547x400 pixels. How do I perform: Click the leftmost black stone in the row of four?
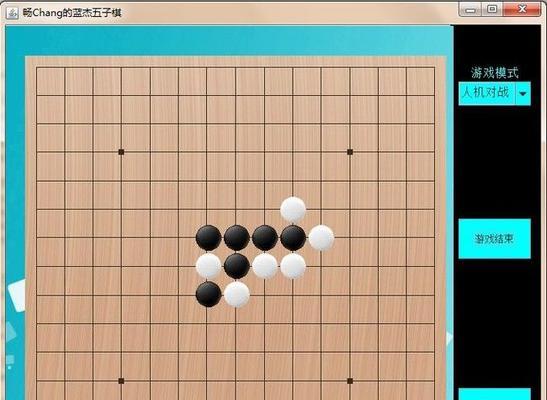coord(208,238)
